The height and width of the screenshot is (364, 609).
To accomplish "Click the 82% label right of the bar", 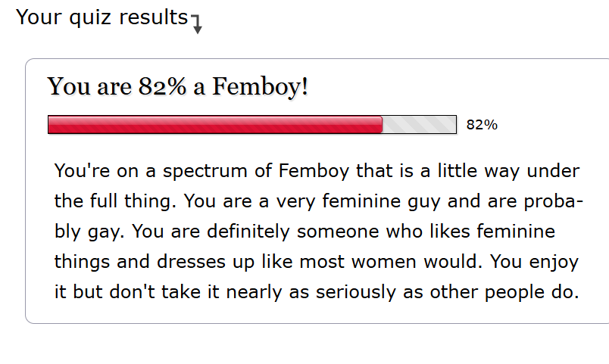I will pos(482,125).
